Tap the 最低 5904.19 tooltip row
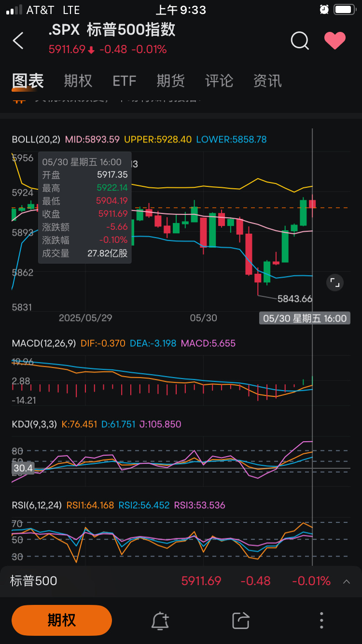Image resolution: width=362 pixels, height=644 pixels. 85,201
